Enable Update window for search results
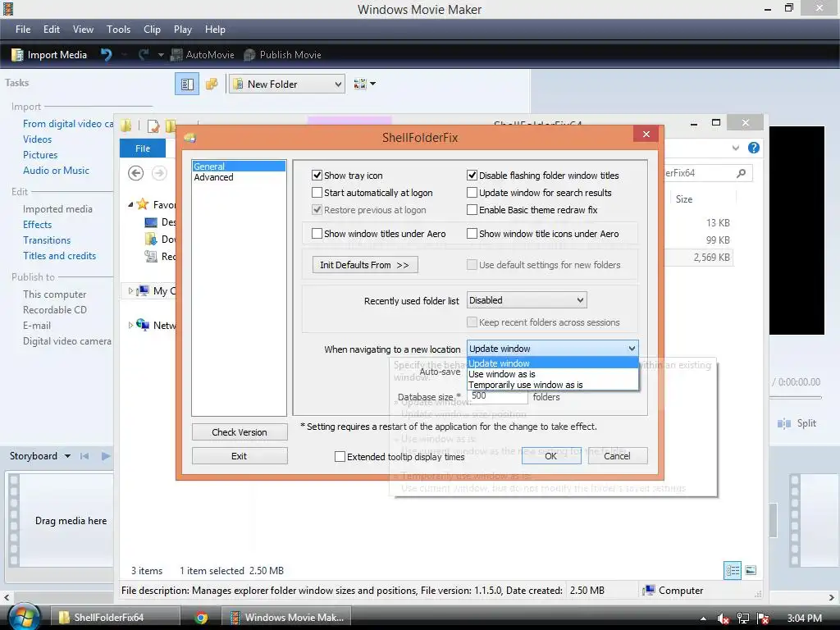 click(x=472, y=192)
